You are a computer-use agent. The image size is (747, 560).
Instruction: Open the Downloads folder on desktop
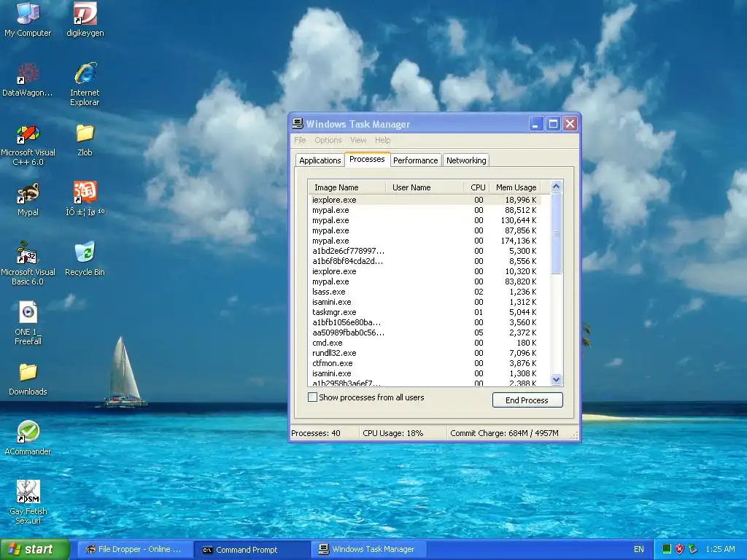coord(28,379)
